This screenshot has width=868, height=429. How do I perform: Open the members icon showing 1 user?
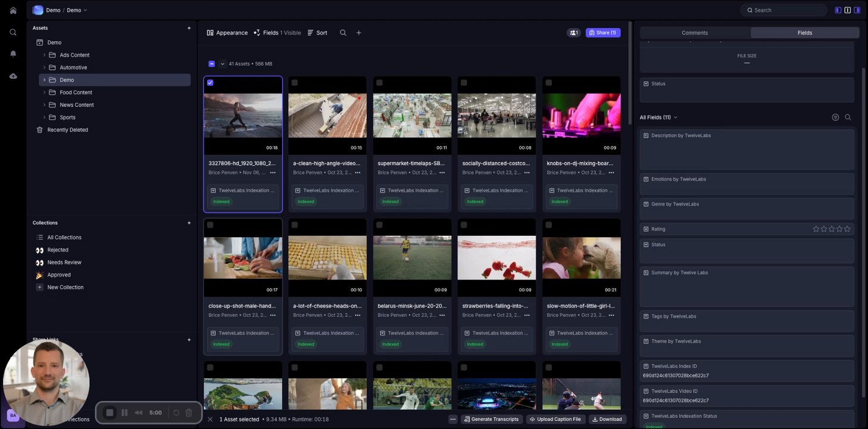coord(574,33)
